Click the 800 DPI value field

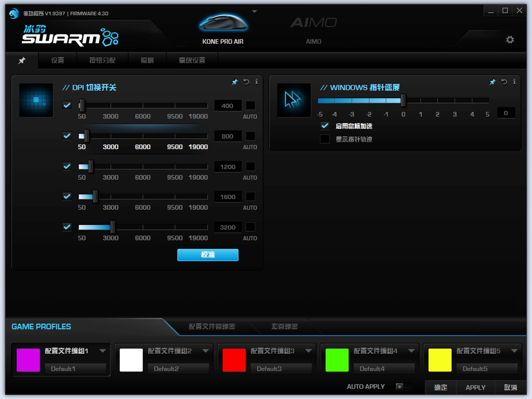228,136
